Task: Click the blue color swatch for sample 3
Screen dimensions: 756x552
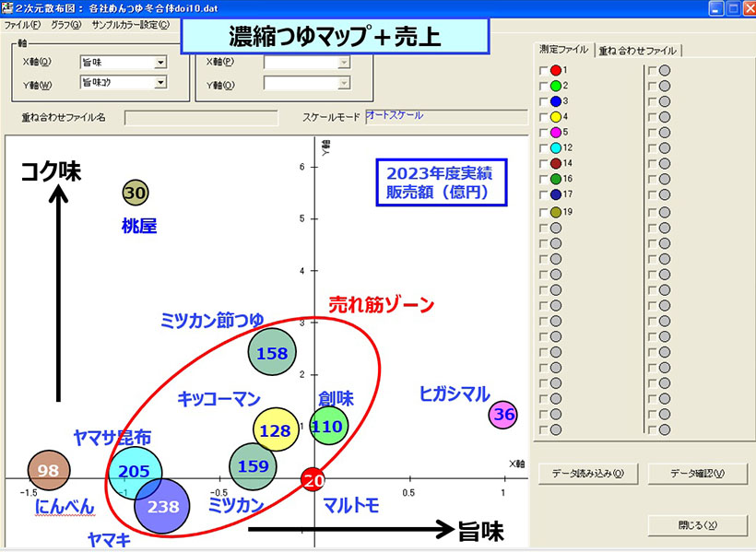Action: pyautogui.click(x=556, y=100)
